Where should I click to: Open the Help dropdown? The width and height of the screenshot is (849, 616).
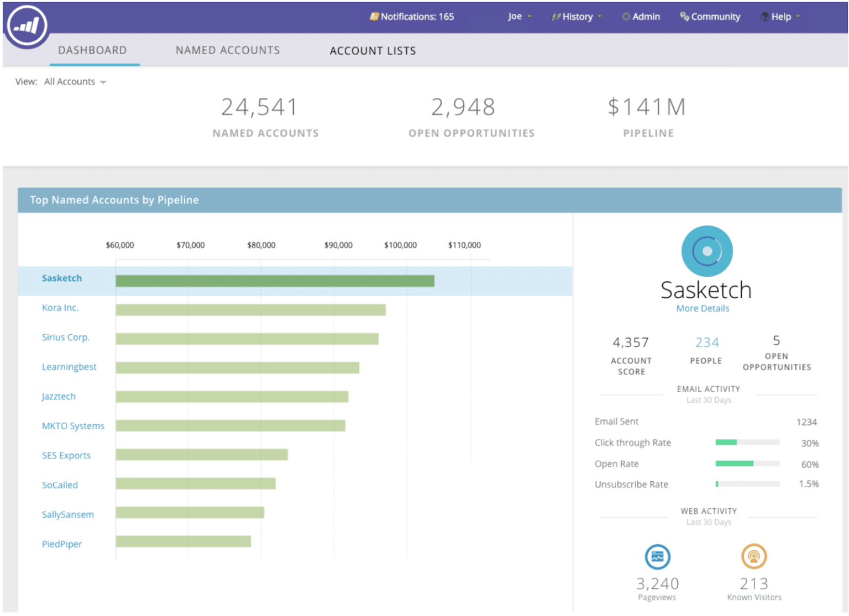point(780,17)
